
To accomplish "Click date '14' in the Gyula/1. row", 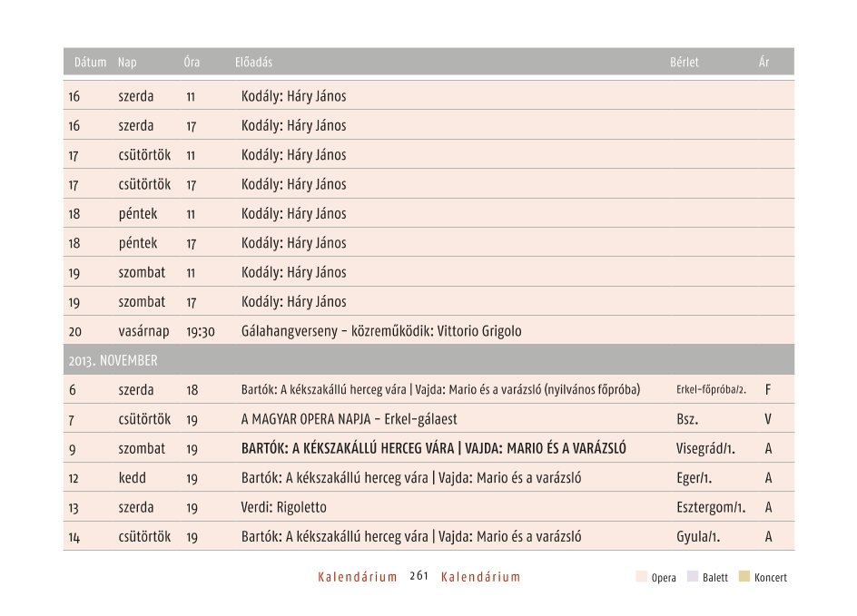I will [74, 537].
